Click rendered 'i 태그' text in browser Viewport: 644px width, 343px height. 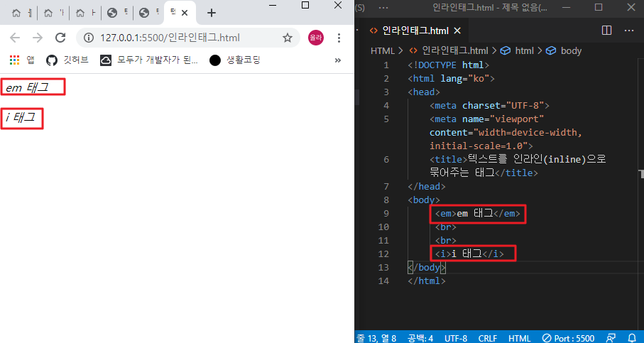[21, 118]
